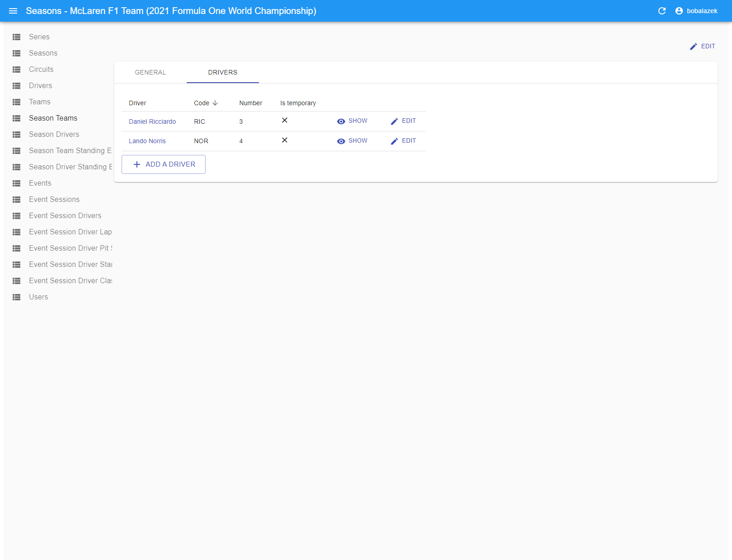Edit Lando Norris's row

[404, 141]
